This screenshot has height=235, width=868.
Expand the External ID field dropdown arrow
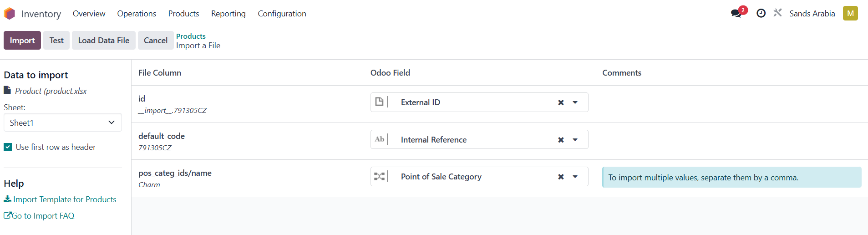tap(575, 102)
